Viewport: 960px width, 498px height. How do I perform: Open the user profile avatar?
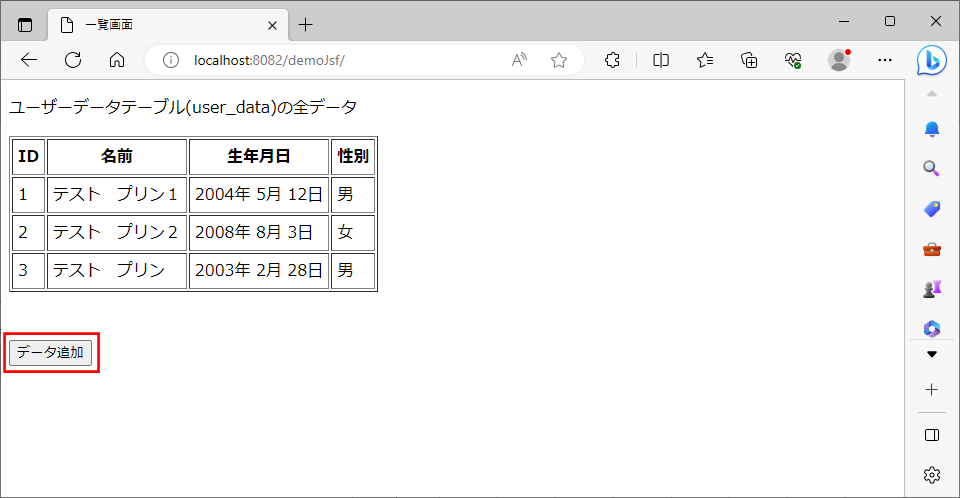coord(839,60)
